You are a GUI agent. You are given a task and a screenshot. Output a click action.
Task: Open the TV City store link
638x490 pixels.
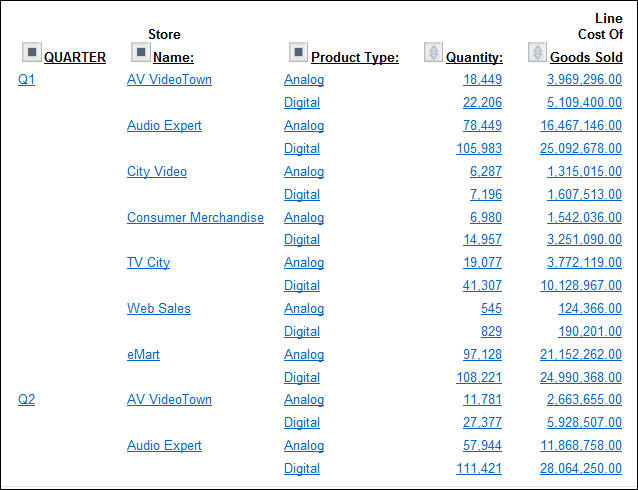pyautogui.click(x=148, y=263)
